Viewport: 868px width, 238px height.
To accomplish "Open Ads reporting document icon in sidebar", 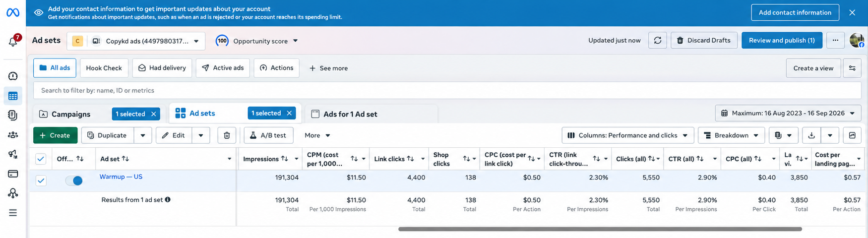I will pyautogui.click(x=13, y=115).
